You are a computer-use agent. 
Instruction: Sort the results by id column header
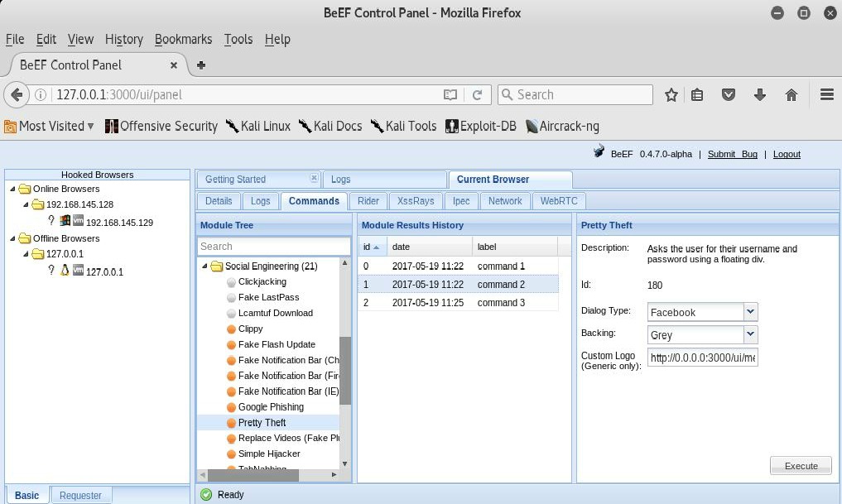[x=372, y=247]
